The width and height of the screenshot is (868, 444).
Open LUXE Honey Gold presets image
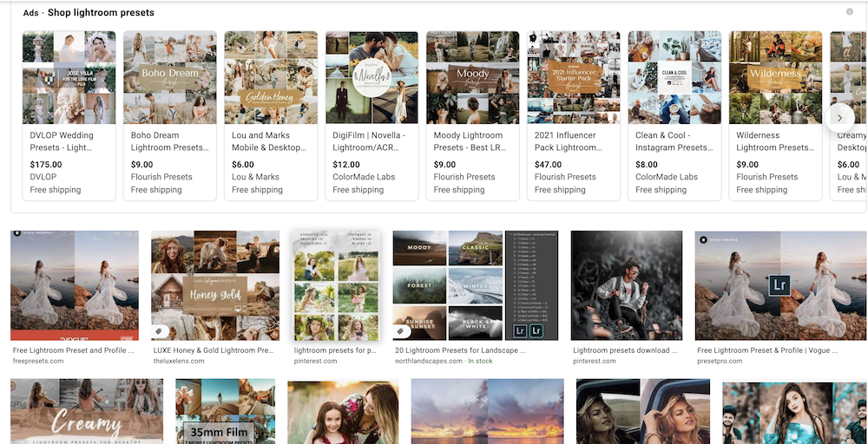pyautogui.click(x=215, y=285)
